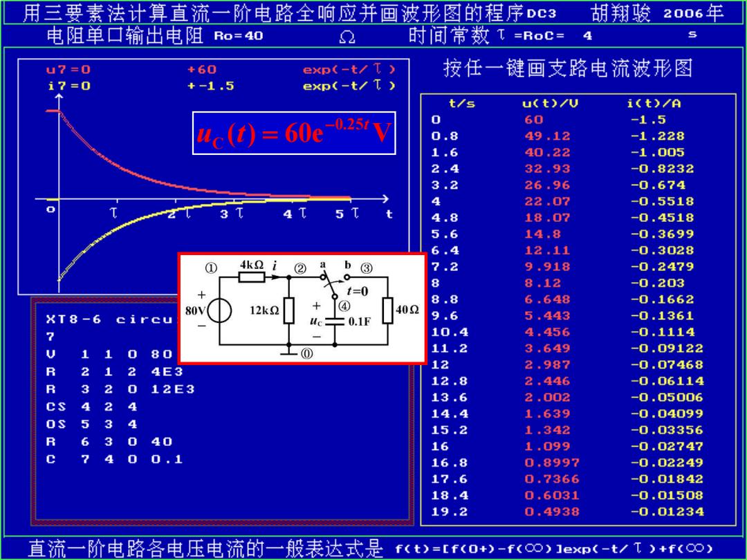Click netlist row 'CS 4 2 4'

point(91,407)
